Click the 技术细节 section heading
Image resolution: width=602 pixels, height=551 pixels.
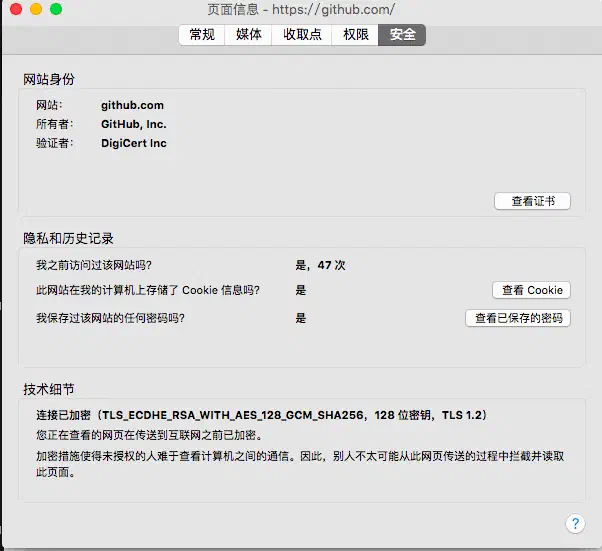tap(49, 389)
